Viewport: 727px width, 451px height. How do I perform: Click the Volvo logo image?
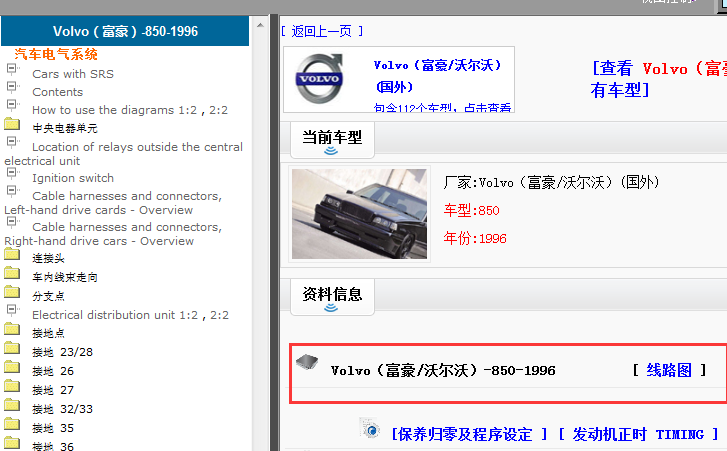pos(319,78)
